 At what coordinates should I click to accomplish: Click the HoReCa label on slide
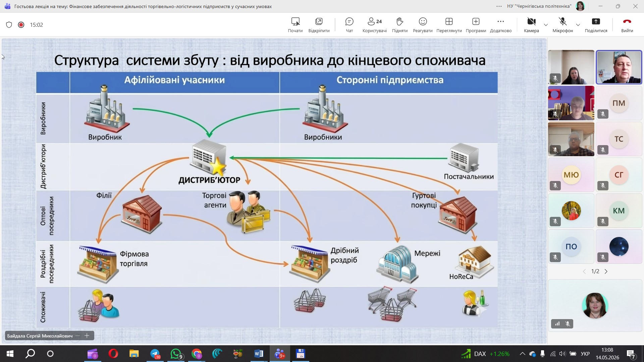(x=461, y=277)
